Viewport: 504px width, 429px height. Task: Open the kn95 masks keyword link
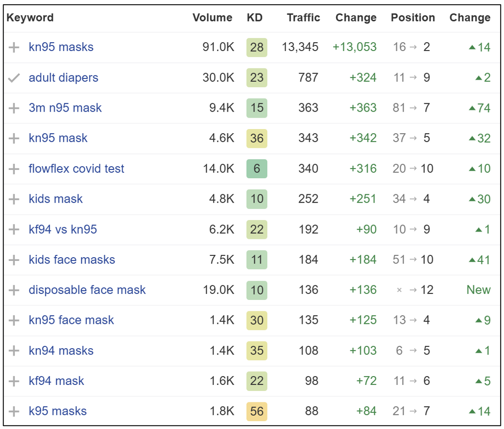click(61, 47)
